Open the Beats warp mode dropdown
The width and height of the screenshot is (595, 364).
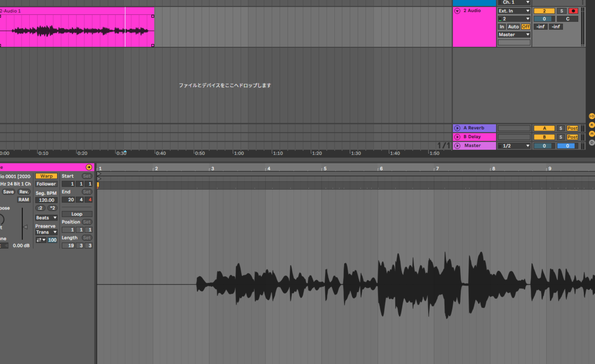click(x=47, y=218)
